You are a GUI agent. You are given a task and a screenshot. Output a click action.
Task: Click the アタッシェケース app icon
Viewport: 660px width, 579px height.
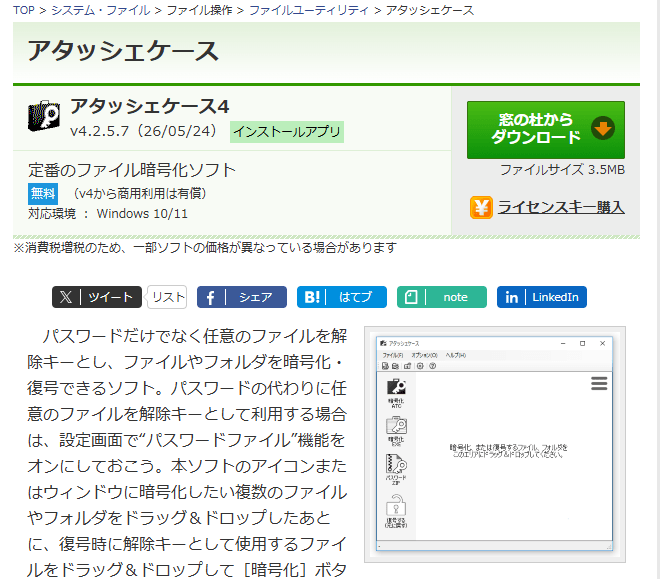coord(43,116)
